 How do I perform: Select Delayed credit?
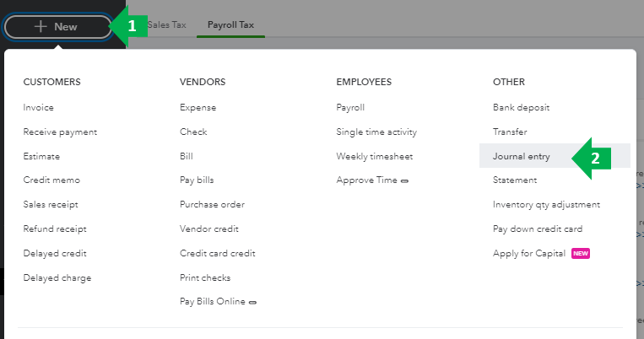click(x=55, y=254)
